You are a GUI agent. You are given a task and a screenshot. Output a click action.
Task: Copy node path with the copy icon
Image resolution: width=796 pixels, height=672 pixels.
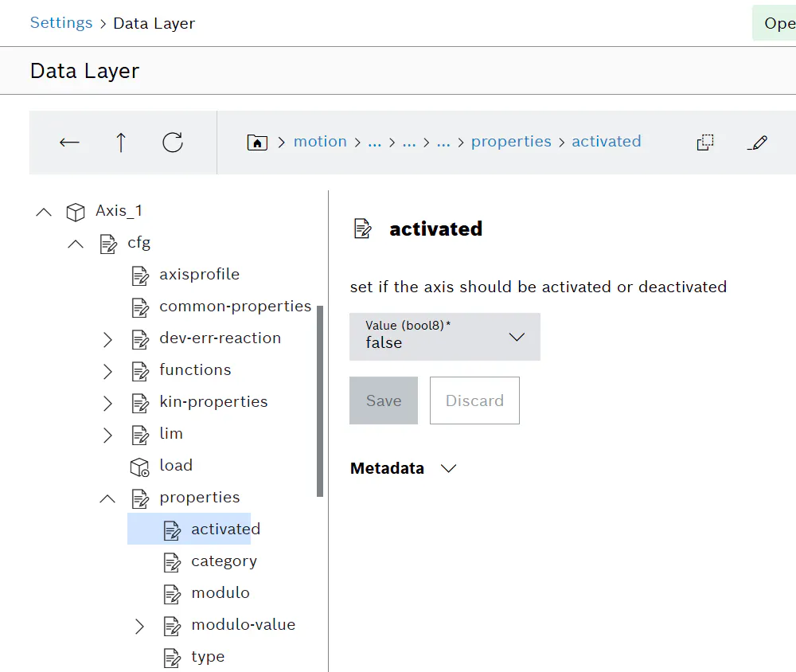[x=705, y=143]
